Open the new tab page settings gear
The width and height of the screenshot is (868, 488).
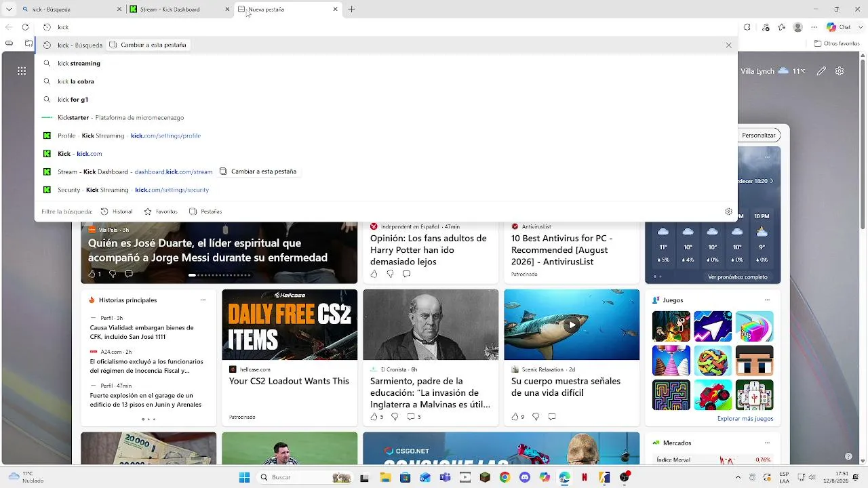point(840,71)
